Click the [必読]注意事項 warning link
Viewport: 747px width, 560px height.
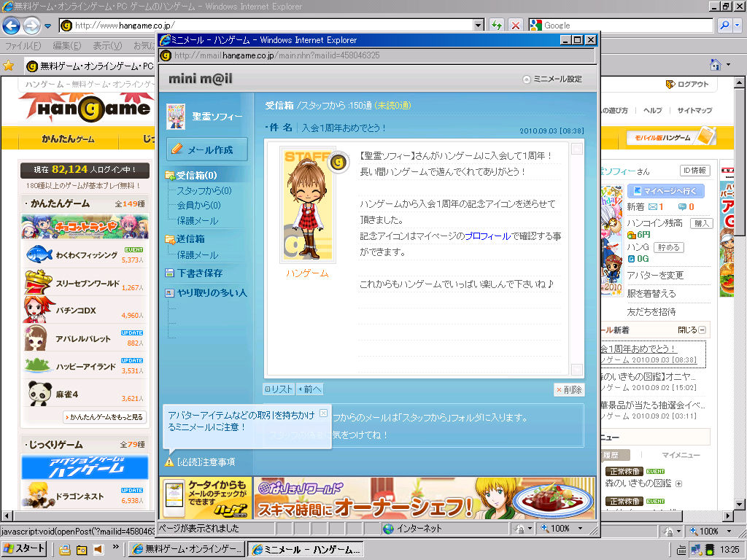[x=201, y=462]
